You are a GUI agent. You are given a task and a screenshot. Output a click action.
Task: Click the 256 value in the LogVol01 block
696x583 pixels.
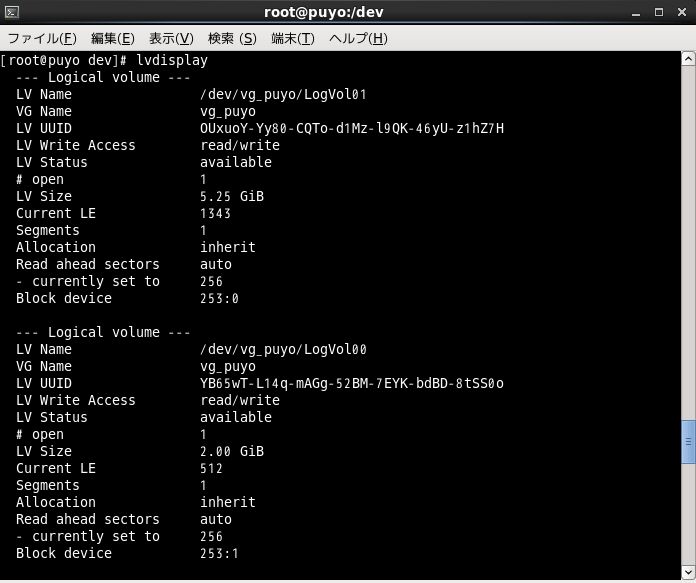click(x=211, y=282)
